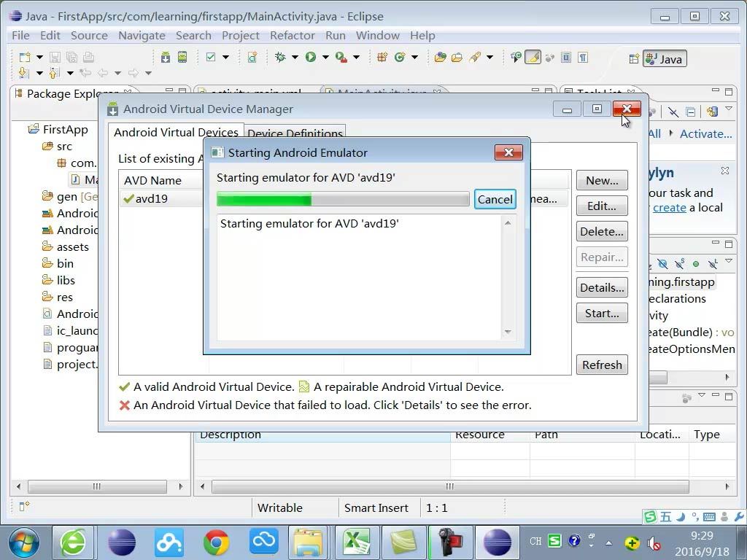Click the Search flashlight toolbar icon
Image resolution: width=747 pixels, height=560 pixels.
click(475, 57)
